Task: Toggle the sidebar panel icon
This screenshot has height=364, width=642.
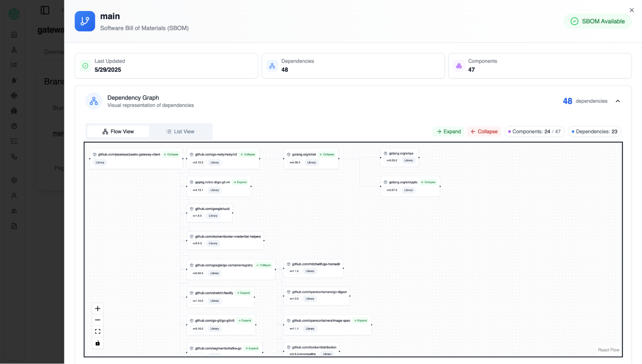Action: click(x=45, y=10)
